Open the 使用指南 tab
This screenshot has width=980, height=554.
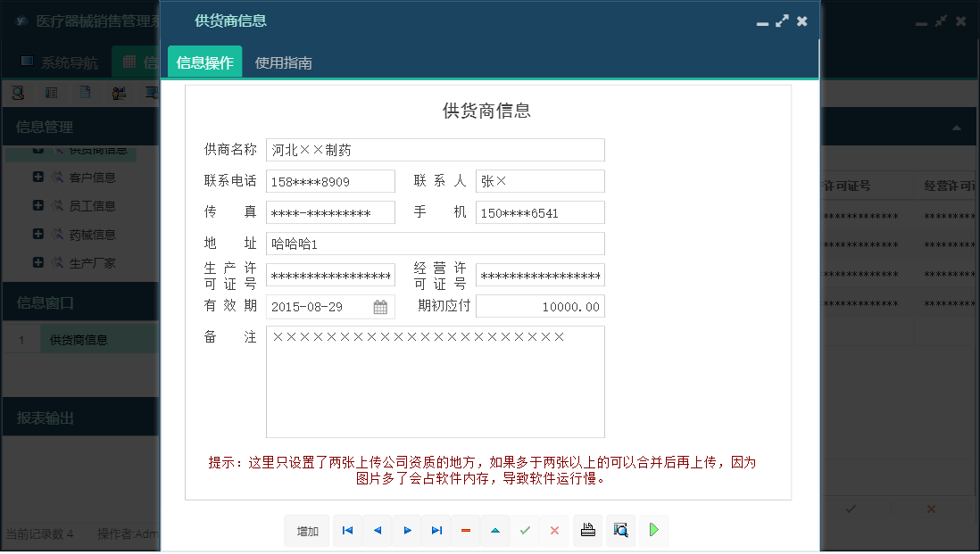pos(283,62)
